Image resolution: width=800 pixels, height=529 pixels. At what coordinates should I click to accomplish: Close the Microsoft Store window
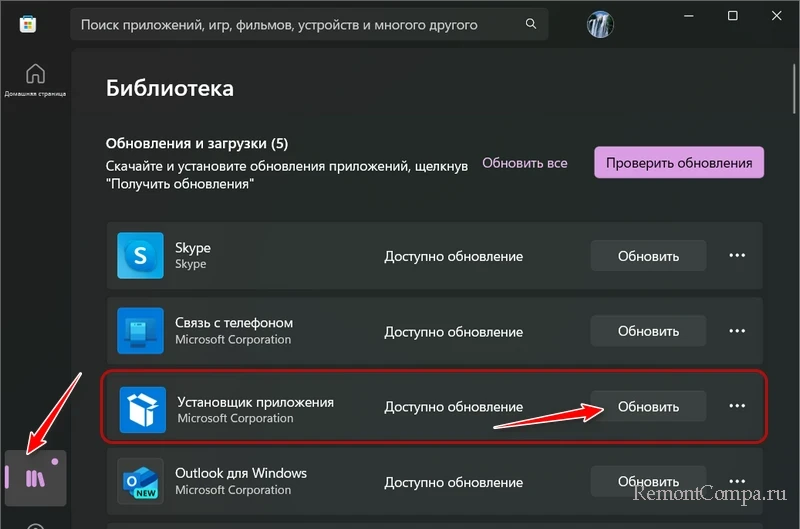point(777,16)
